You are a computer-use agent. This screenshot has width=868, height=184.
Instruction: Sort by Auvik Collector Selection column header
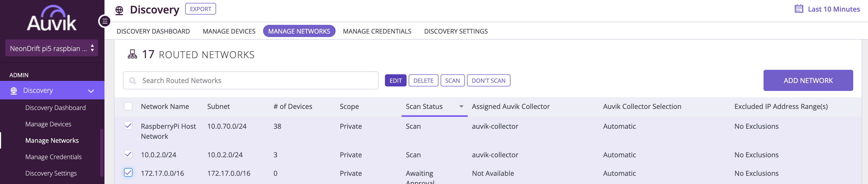[x=642, y=106]
